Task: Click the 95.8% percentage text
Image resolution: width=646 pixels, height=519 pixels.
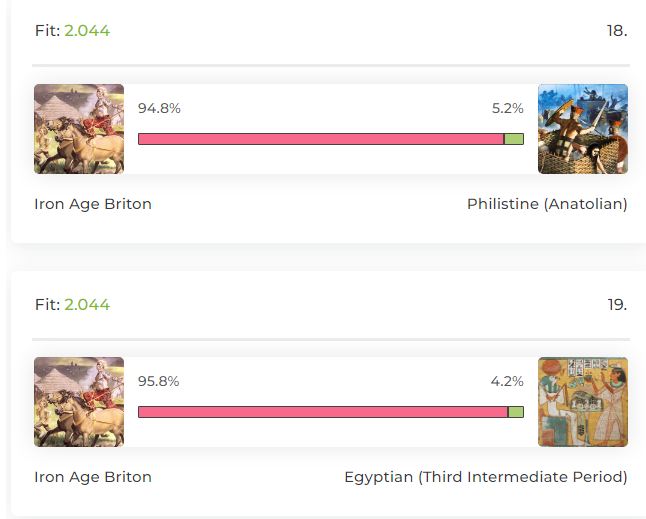Action: (x=159, y=381)
